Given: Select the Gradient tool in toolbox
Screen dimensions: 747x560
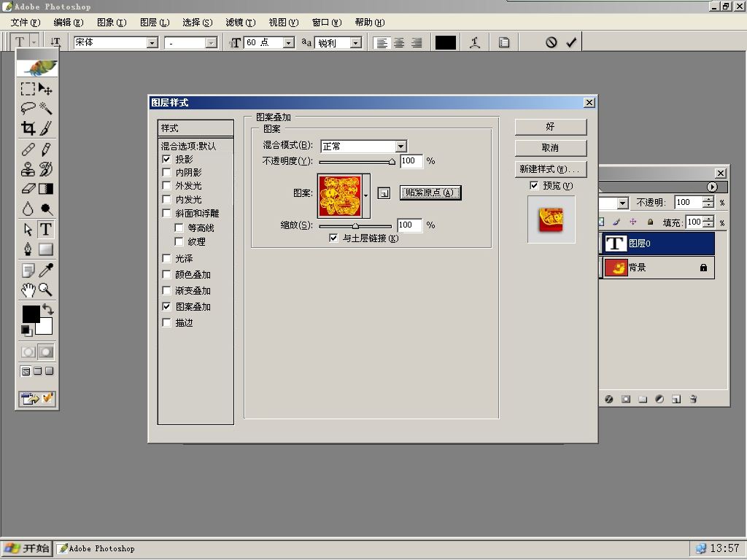Looking at the screenshot, I should pyautogui.click(x=46, y=189).
